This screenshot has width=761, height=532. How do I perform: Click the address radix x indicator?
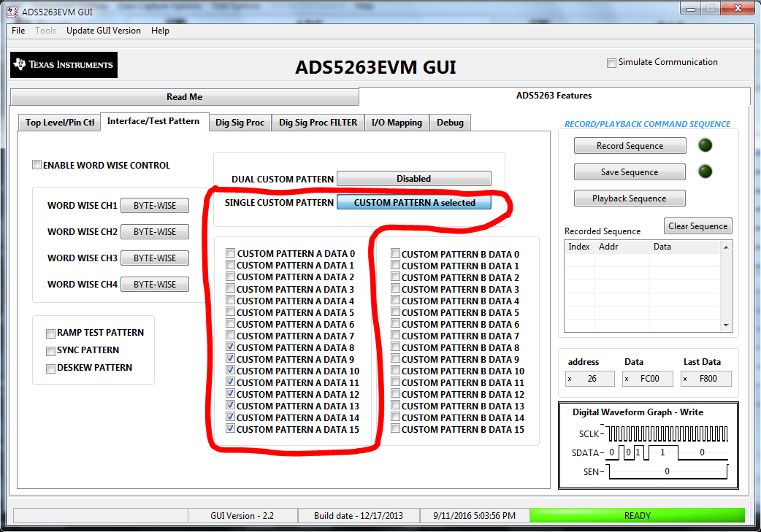tap(570, 379)
